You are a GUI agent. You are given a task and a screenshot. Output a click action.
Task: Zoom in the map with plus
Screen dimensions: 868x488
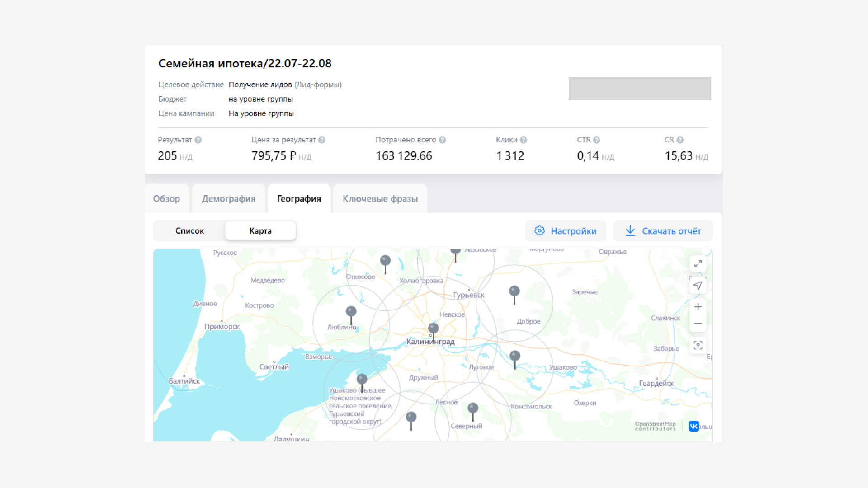pos(698,307)
